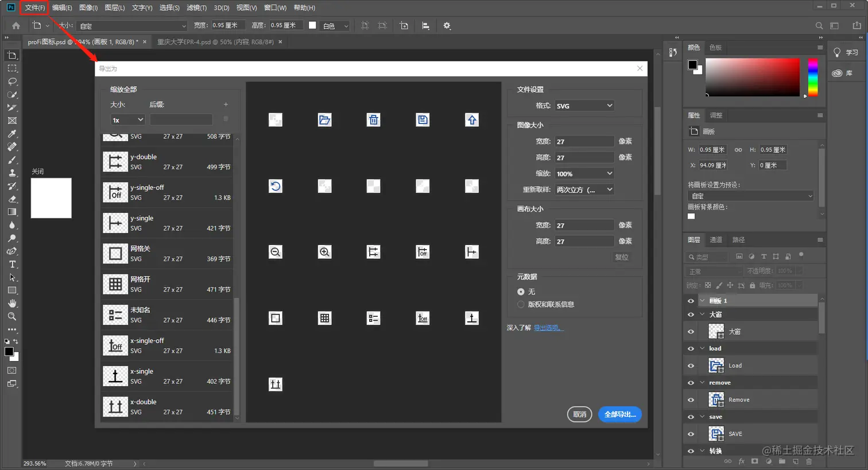The height and width of the screenshot is (470, 868).
Task: Click the settings gear icon in options bar
Action: (x=447, y=26)
